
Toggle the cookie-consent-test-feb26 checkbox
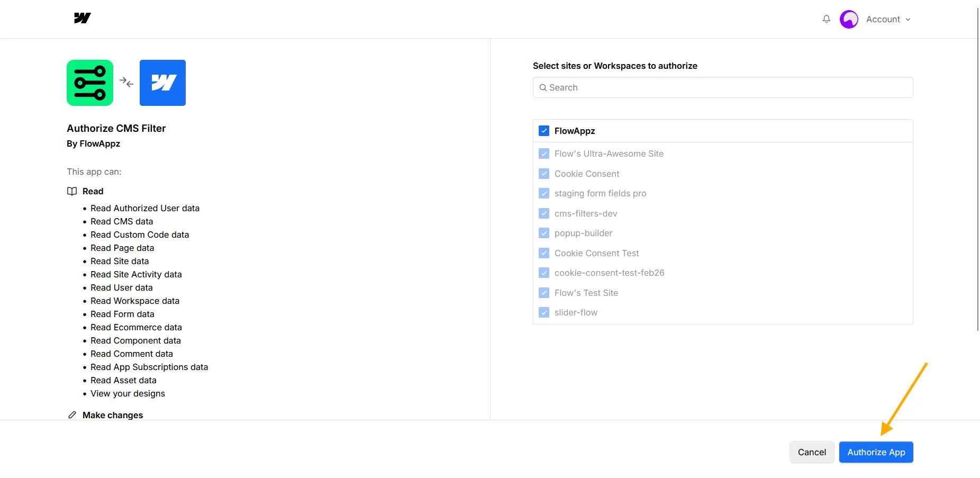[x=544, y=273]
